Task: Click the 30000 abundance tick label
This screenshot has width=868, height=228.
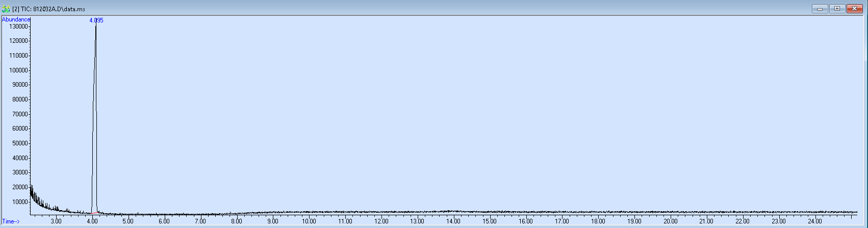Action: click(20, 172)
